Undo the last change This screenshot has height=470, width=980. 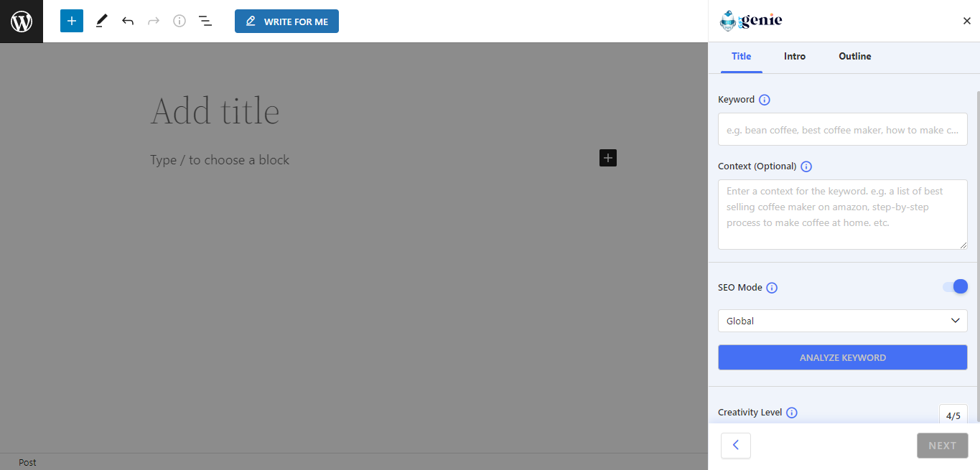click(128, 21)
